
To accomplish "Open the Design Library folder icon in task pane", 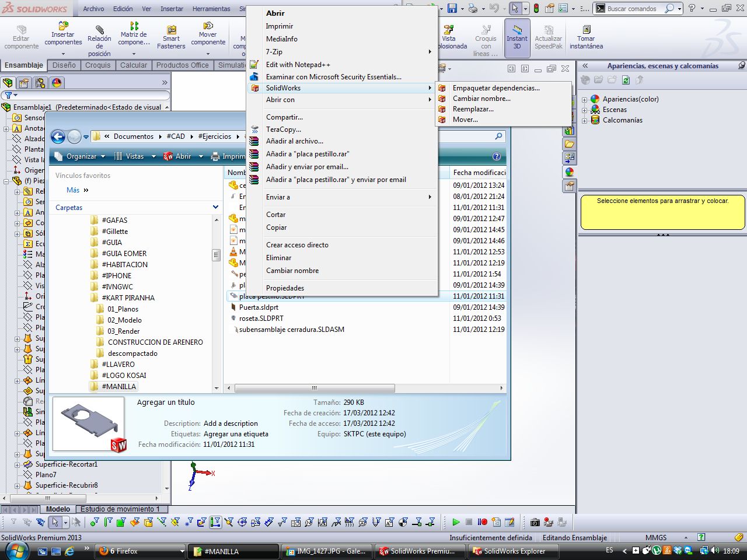I will (570, 144).
